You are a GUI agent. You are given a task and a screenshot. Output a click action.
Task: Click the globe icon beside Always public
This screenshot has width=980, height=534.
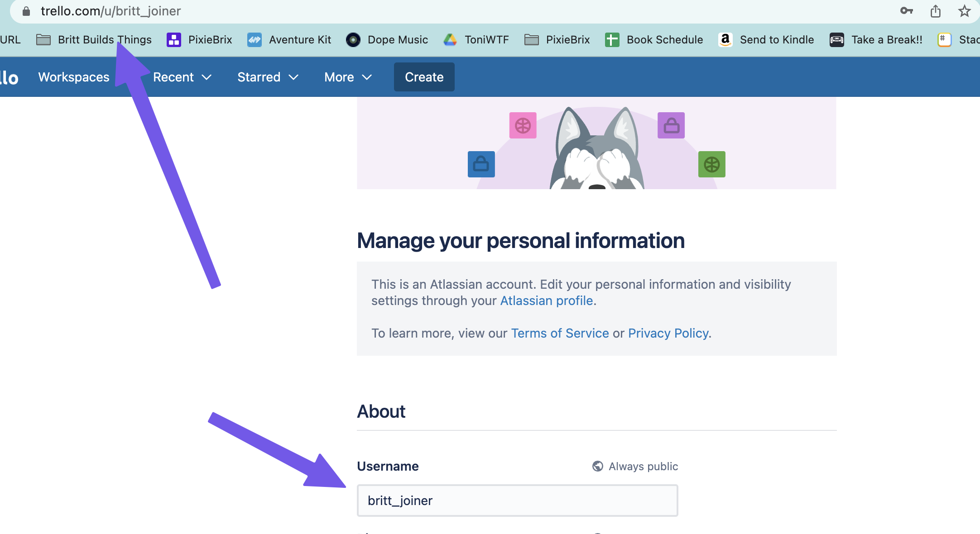coord(597,466)
